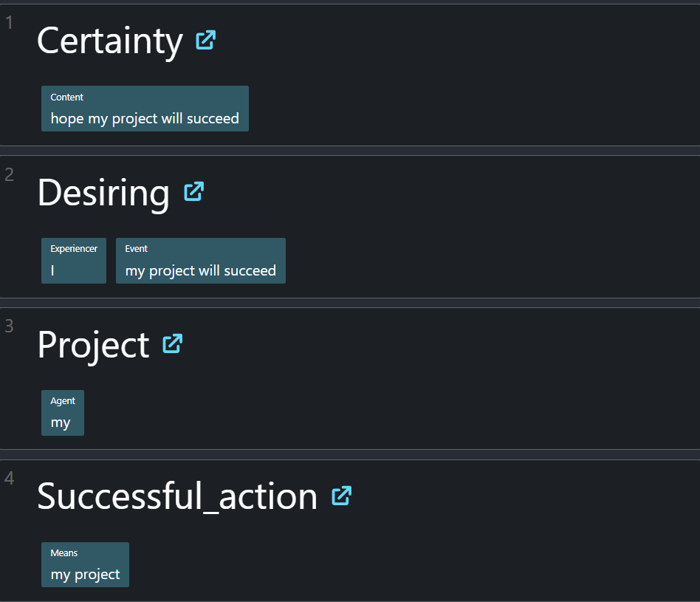Click row number 1 of Certainty
700x602 pixels.
(10, 23)
